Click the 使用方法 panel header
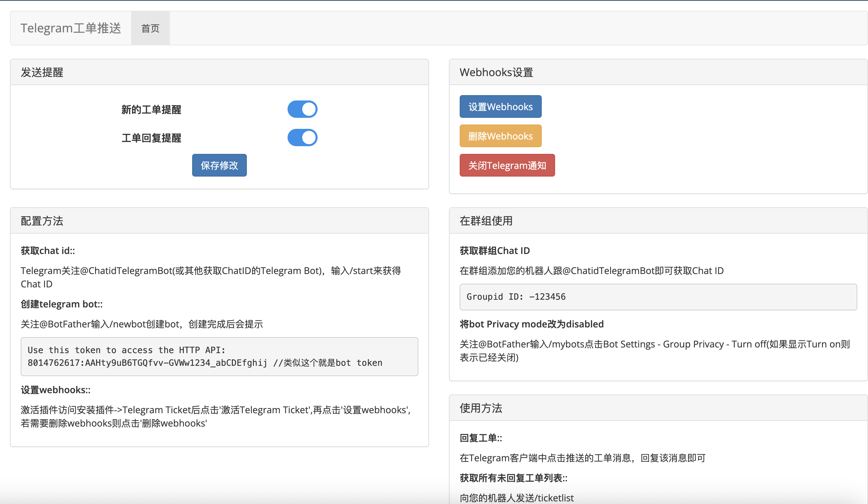The image size is (868, 504). tap(481, 408)
